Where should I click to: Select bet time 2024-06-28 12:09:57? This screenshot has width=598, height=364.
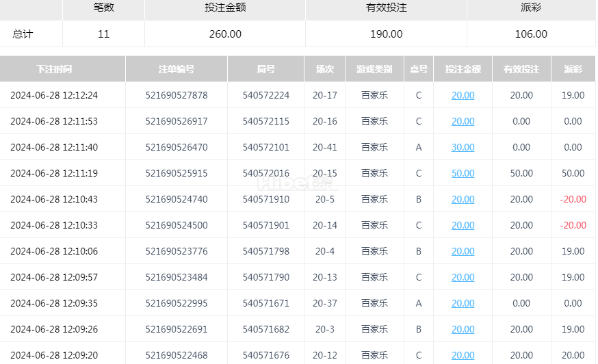click(x=54, y=277)
